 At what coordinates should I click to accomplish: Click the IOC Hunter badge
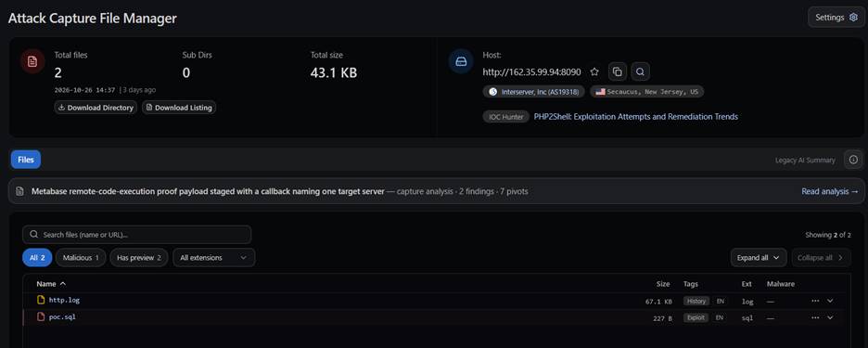[x=506, y=117]
